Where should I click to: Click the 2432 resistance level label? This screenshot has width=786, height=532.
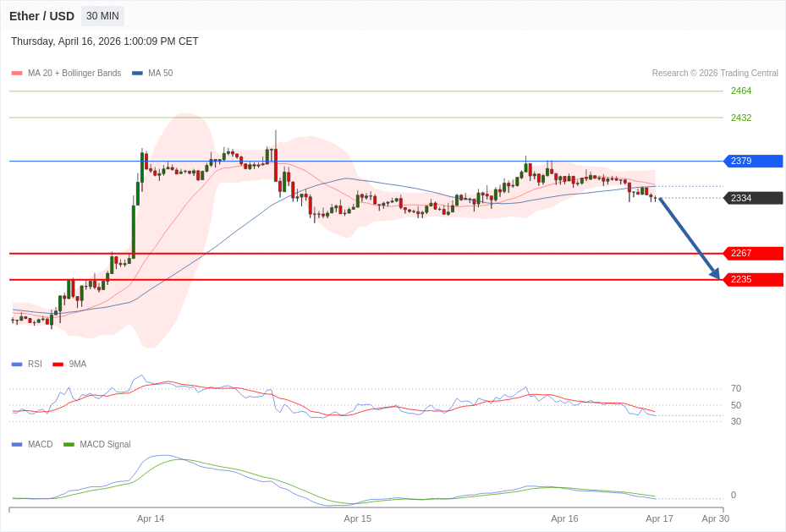click(x=741, y=118)
